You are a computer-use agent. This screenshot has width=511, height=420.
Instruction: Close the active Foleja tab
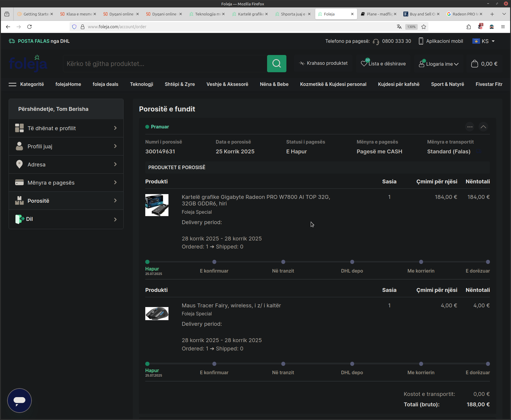(352, 14)
